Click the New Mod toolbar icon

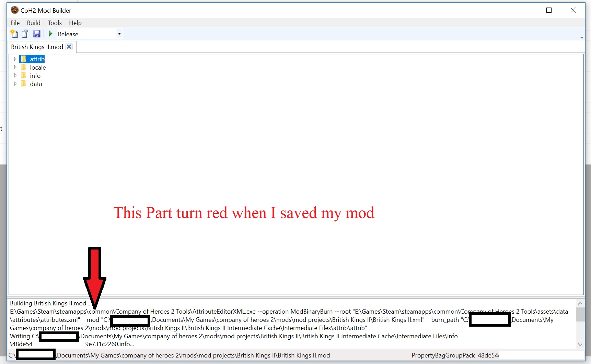coord(14,34)
